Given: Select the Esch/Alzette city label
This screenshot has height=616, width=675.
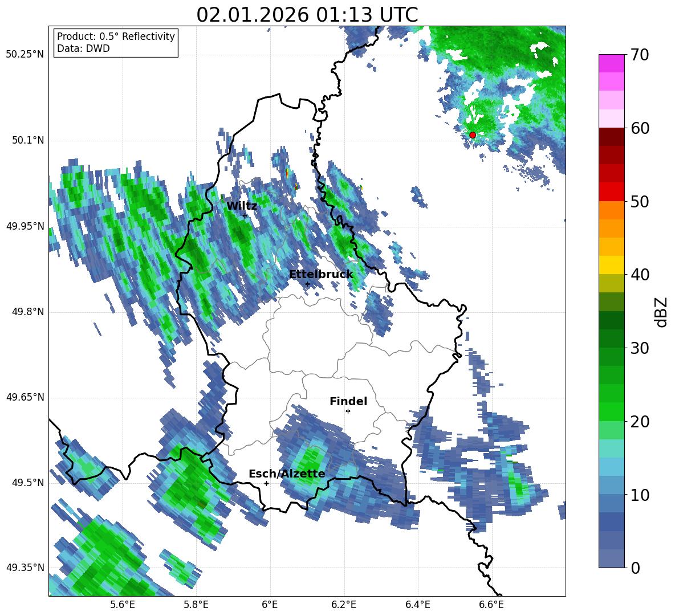Looking at the screenshot, I should pyautogui.click(x=287, y=474).
